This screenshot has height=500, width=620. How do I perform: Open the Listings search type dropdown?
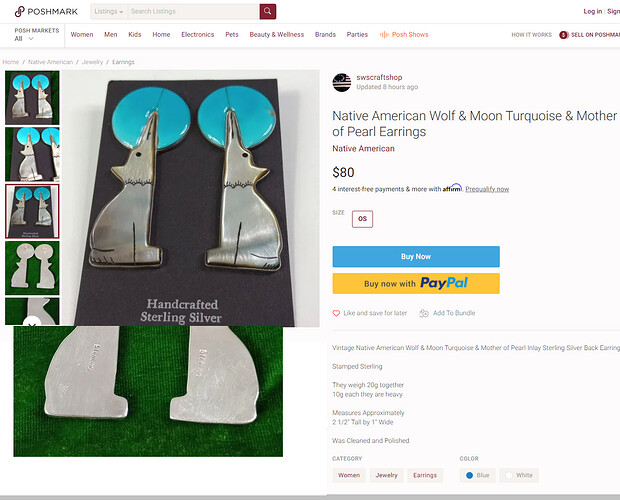click(109, 11)
